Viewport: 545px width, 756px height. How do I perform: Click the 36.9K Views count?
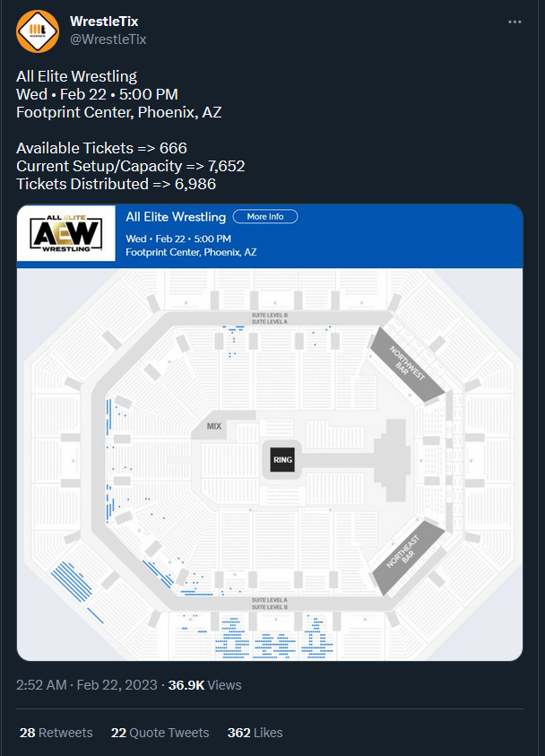[205, 685]
